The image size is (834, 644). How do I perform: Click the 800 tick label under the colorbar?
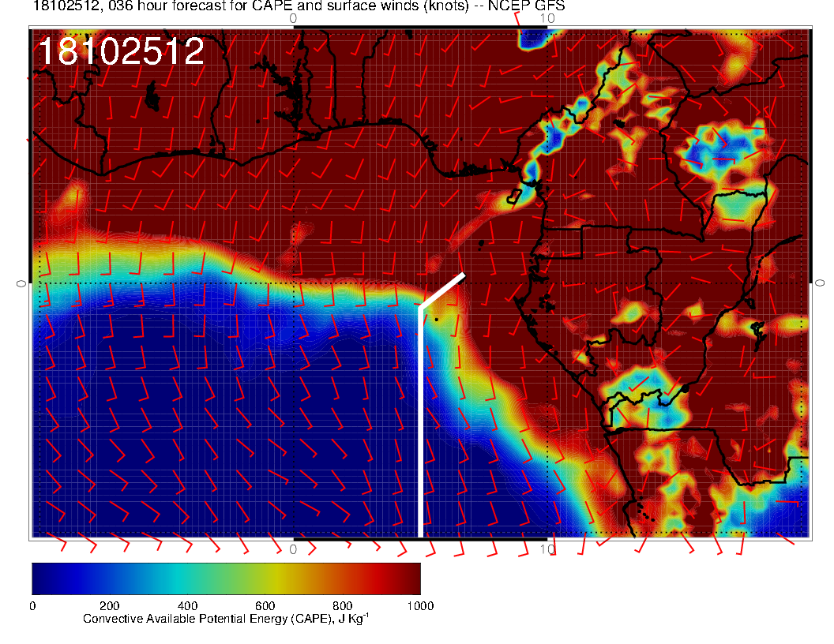(342, 606)
